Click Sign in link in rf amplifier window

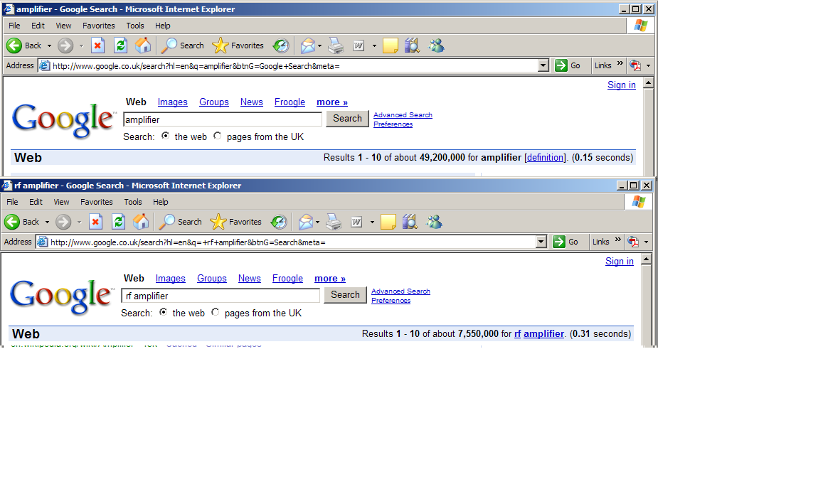[620, 261]
